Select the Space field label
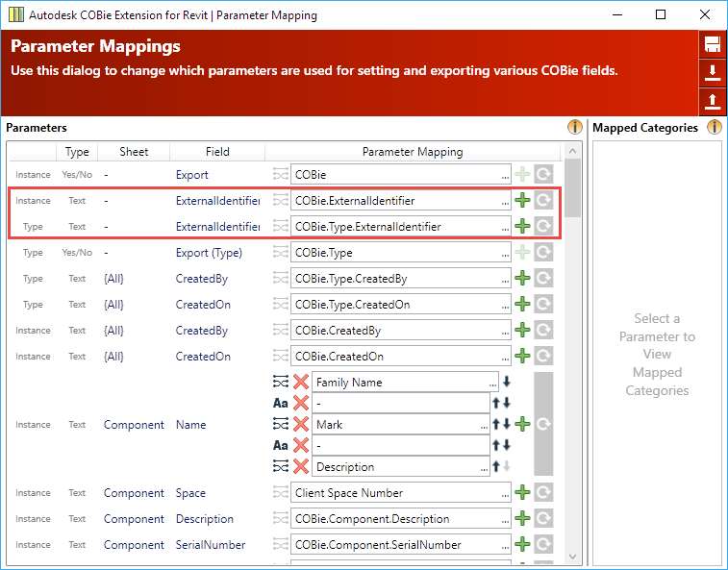 pyautogui.click(x=190, y=493)
